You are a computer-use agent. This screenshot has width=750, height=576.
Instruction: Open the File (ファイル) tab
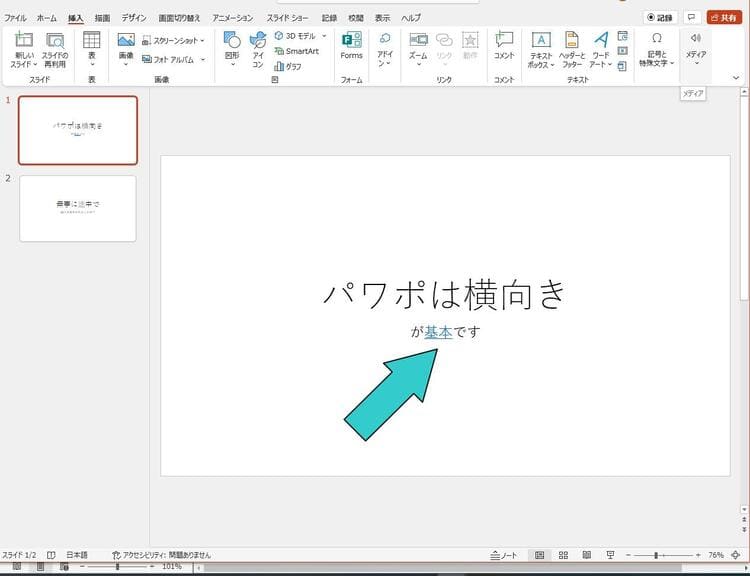[15, 18]
